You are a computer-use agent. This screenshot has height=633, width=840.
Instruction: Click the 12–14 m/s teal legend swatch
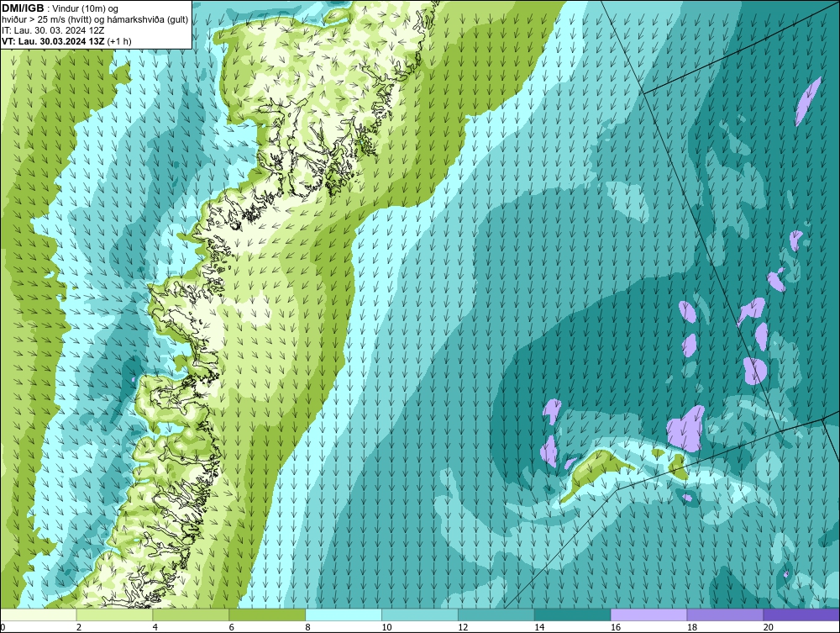[x=496, y=615]
